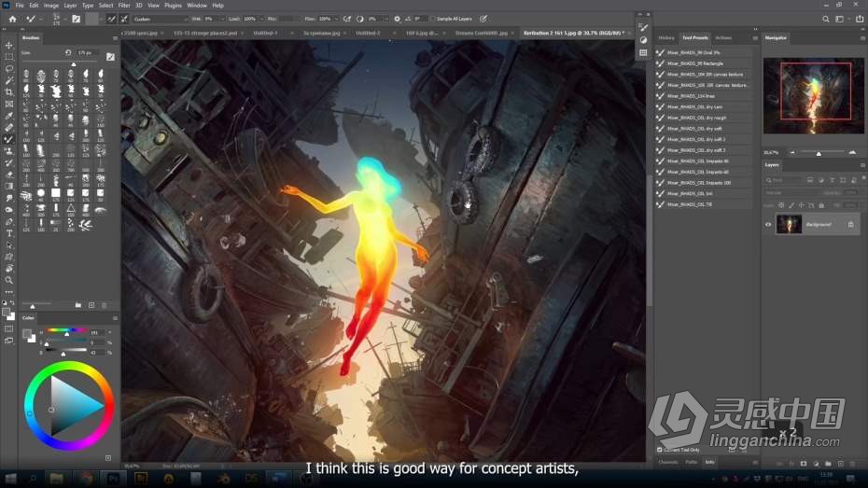Select the bottom Mixer OIL preset in list
The image size is (868, 488).
click(703, 204)
